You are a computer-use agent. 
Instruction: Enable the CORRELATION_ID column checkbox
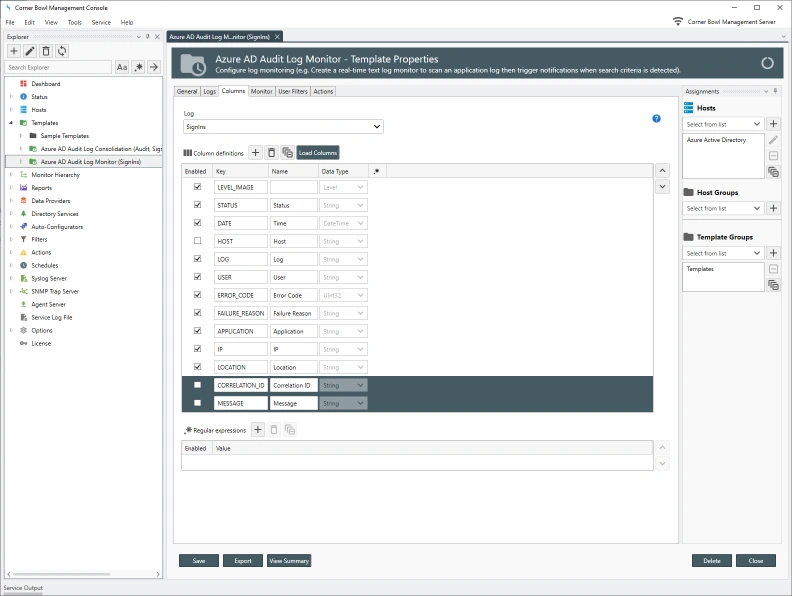pyautogui.click(x=197, y=385)
